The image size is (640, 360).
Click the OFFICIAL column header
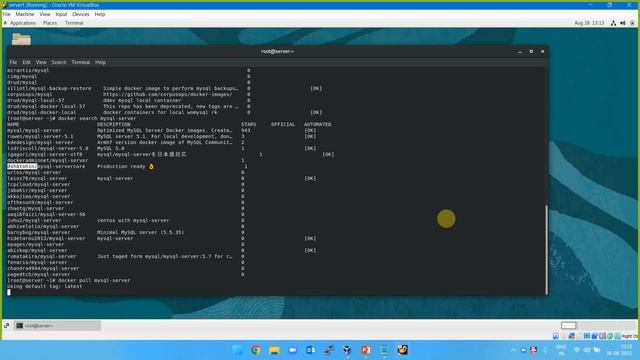[283, 124]
